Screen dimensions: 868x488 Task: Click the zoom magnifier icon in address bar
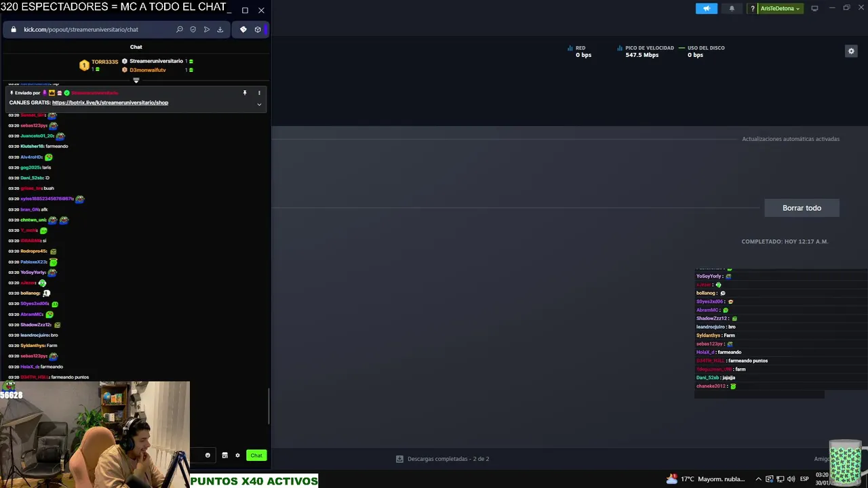pyautogui.click(x=179, y=29)
